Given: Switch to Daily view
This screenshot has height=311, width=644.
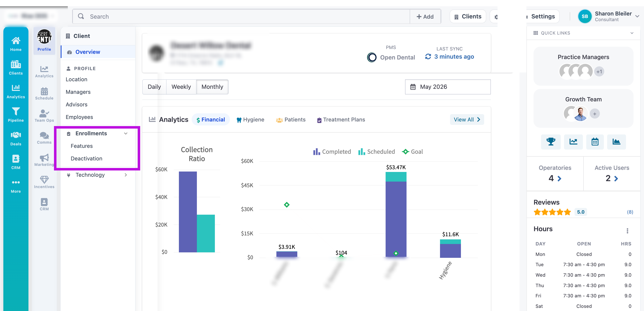Looking at the screenshot, I should click(154, 87).
